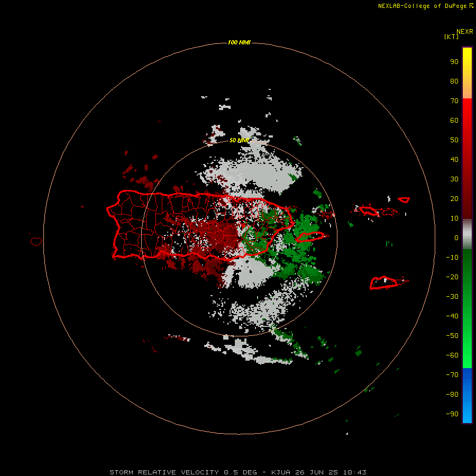Click the 30 value on the velocity scale
The height and width of the screenshot is (476, 476).
pos(454,179)
